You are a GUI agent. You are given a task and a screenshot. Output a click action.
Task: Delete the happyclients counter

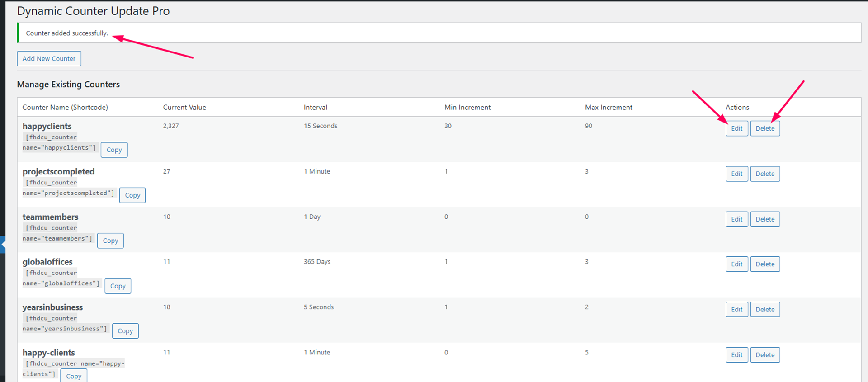click(764, 128)
